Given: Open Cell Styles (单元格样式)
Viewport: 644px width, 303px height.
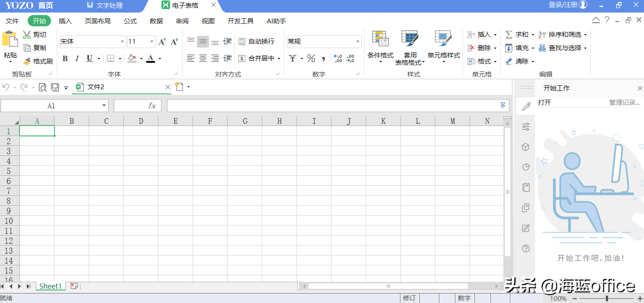Looking at the screenshot, I should (x=444, y=47).
